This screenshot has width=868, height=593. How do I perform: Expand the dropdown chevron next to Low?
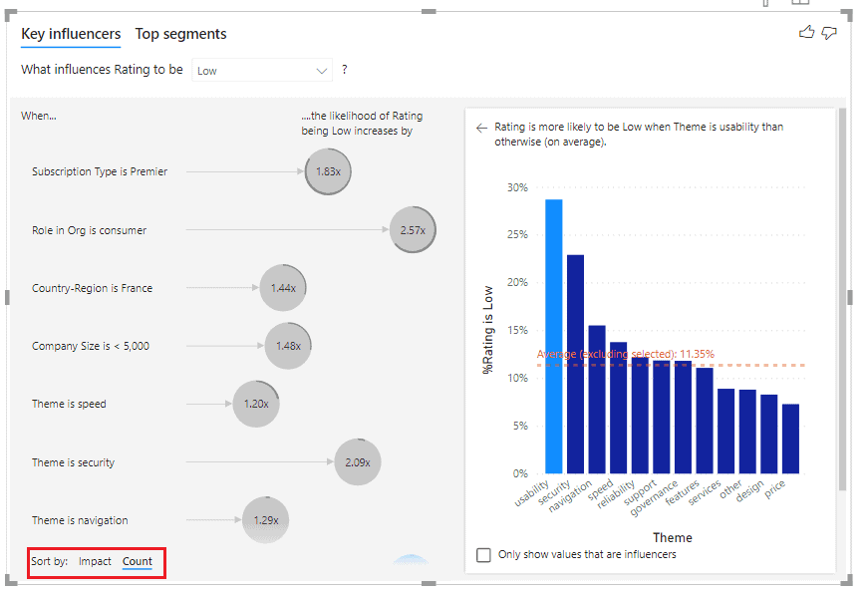(x=321, y=71)
